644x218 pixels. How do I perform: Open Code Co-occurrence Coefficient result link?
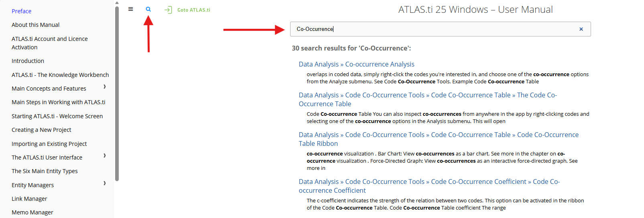click(429, 186)
